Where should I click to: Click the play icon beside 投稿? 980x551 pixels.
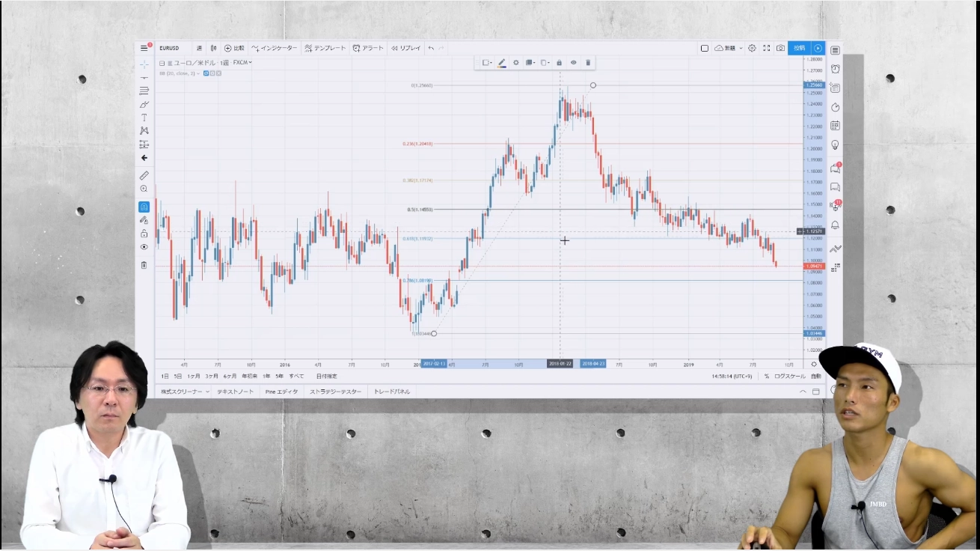click(818, 48)
